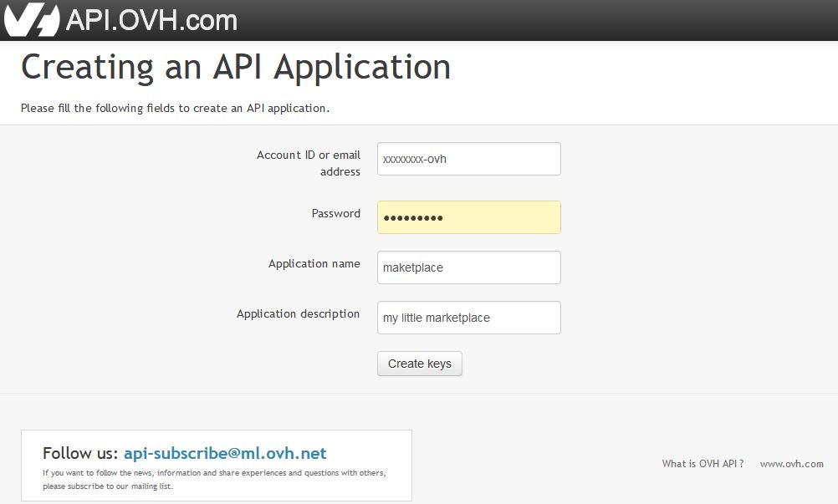
Task: Focus the Account ID or email field
Action: coord(468,159)
